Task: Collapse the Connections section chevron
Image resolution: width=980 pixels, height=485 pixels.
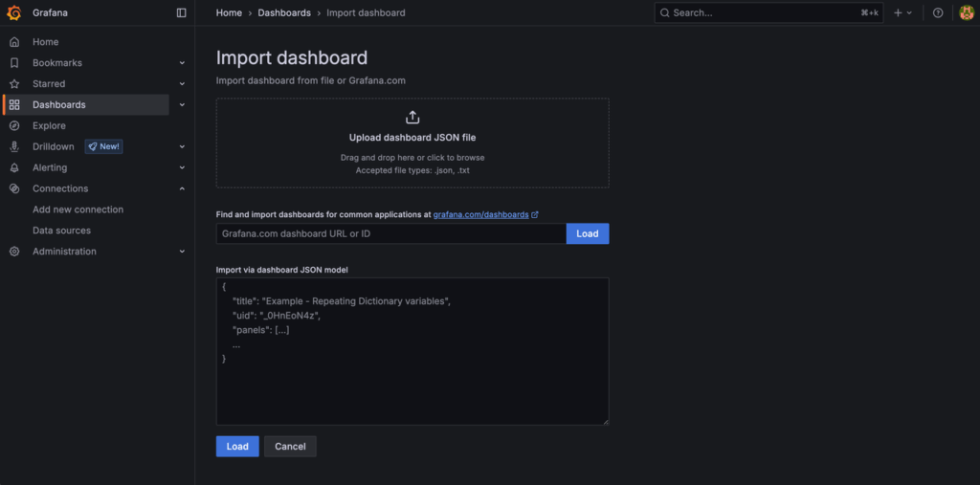Action: pyautogui.click(x=182, y=188)
